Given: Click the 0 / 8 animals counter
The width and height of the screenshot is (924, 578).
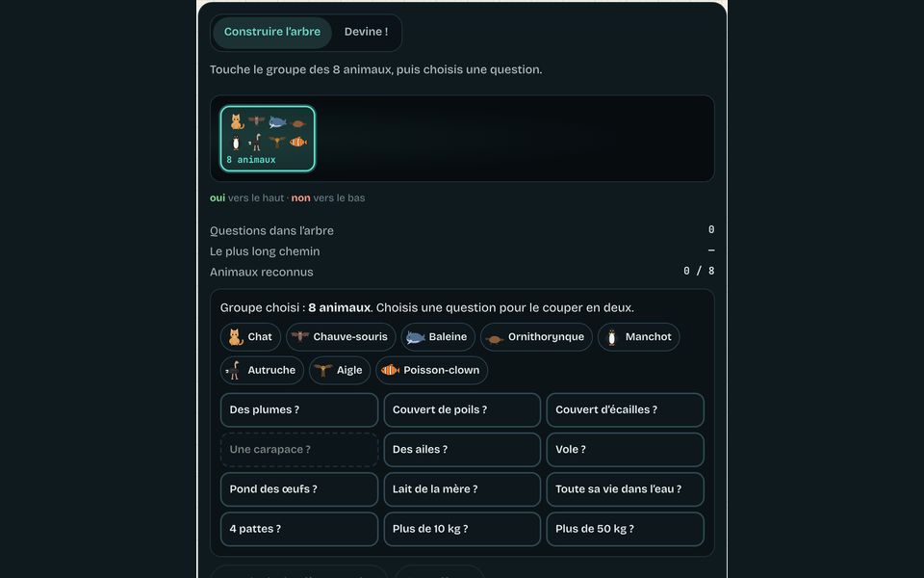Looking at the screenshot, I should [699, 271].
